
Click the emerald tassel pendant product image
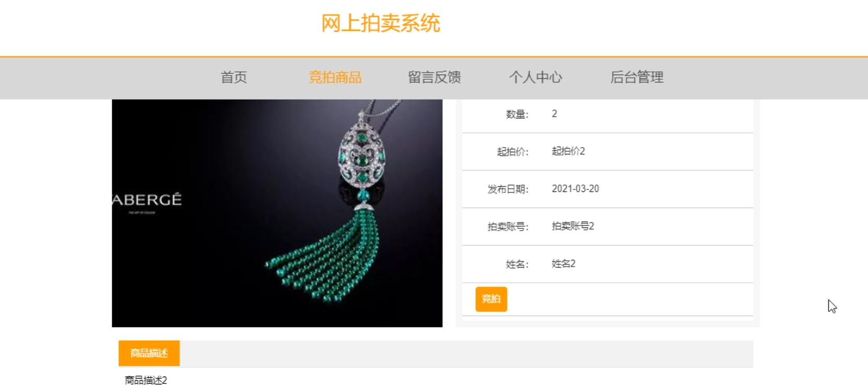point(277,213)
